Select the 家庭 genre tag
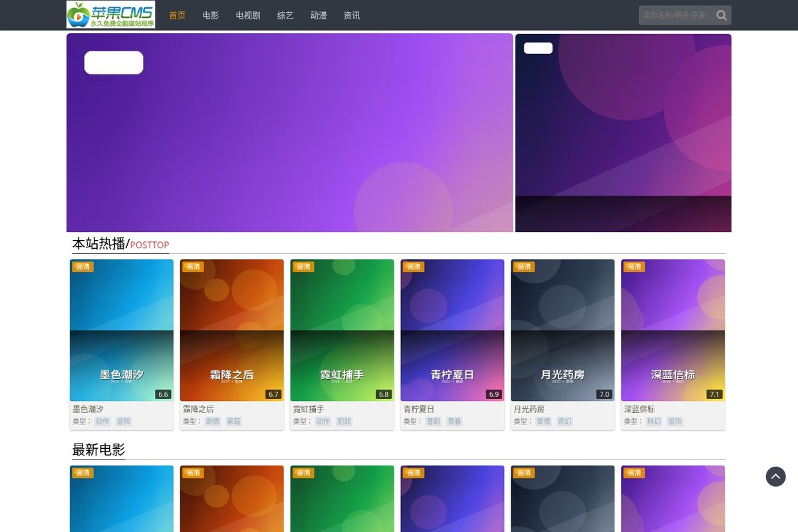The width and height of the screenshot is (798, 532). [234, 422]
